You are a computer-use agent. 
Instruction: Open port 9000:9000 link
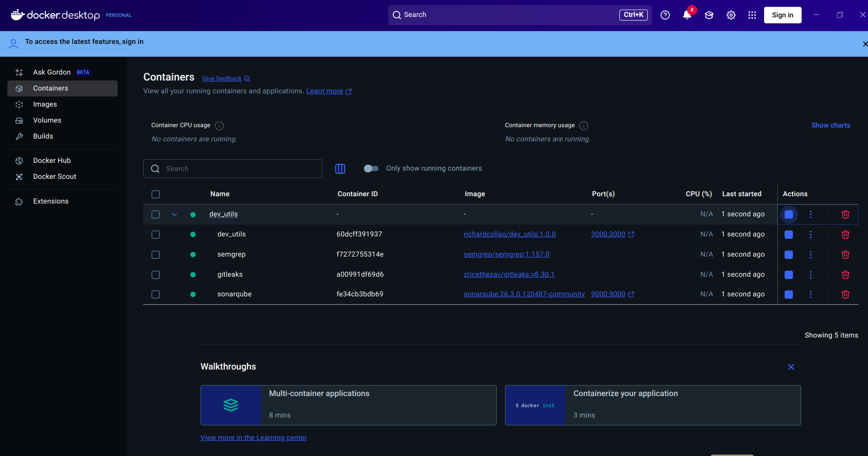click(x=613, y=294)
